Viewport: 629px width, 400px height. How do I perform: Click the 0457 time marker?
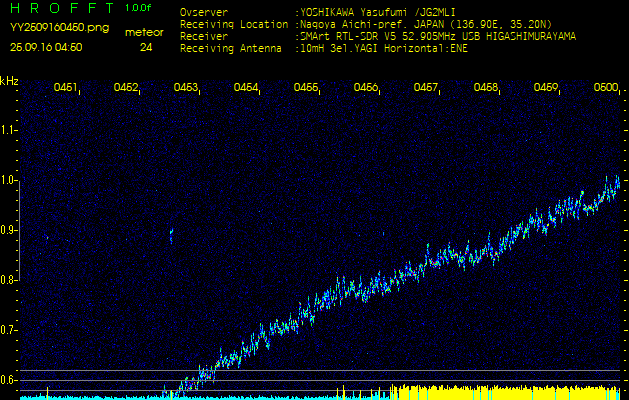coord(426,88)
